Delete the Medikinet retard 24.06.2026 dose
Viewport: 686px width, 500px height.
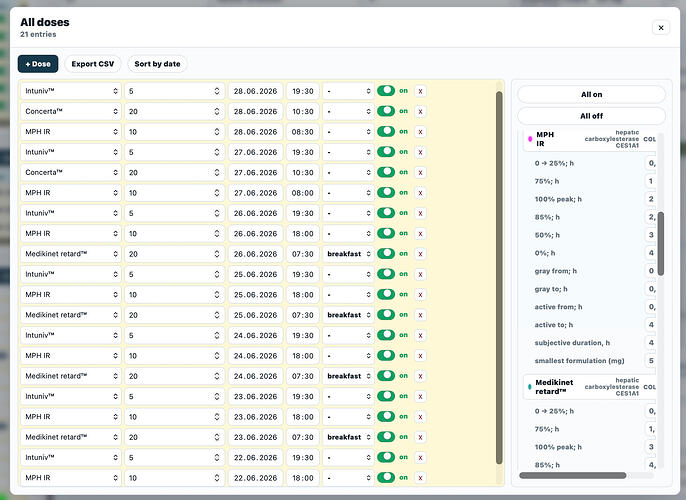(420, 376)
